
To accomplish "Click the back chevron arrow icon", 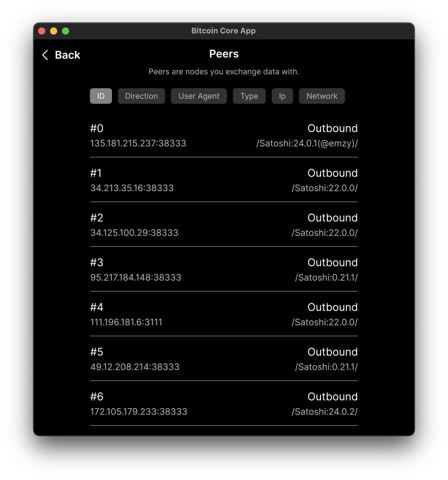I will [45, 55].
